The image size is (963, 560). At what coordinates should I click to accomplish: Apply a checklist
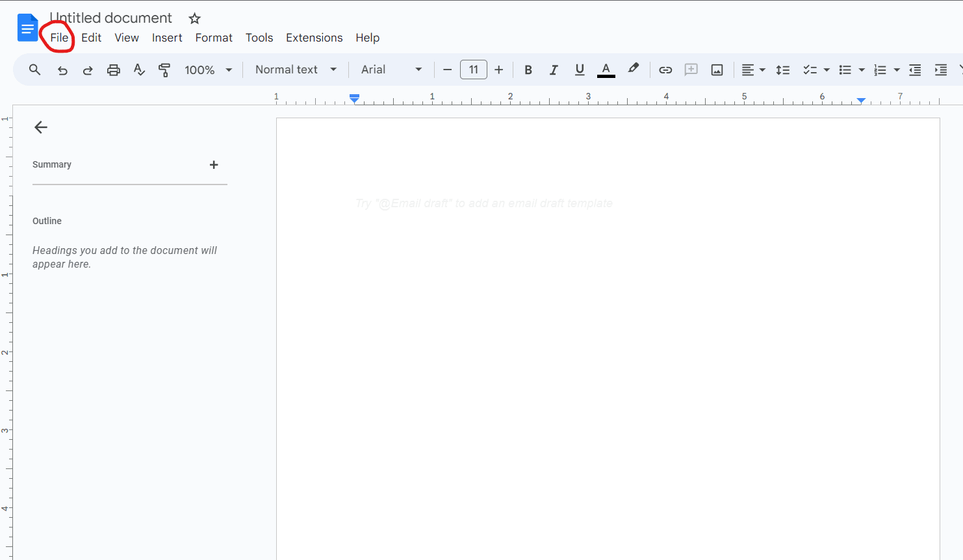(810, 70)
